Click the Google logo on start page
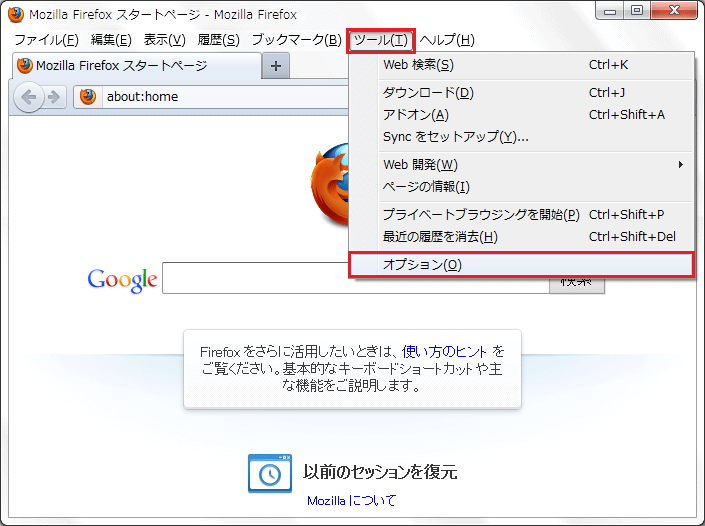This screenshot has height=526, width=705. click(x=122, y=279)
